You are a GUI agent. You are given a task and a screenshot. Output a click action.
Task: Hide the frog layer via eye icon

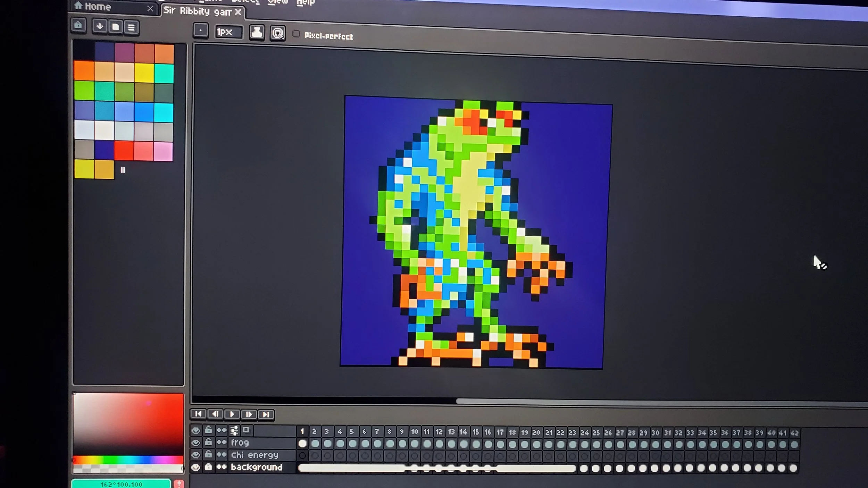[196, 443]
